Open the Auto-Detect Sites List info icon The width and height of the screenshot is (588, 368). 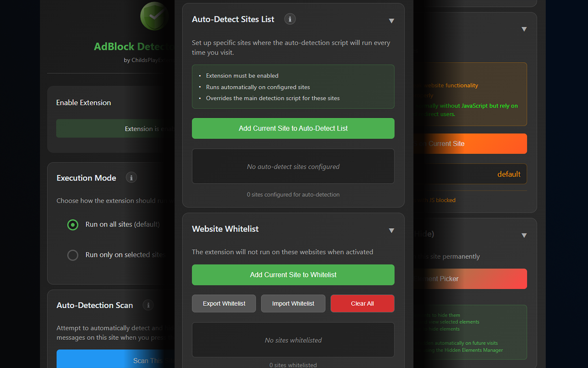click(290, 19)
